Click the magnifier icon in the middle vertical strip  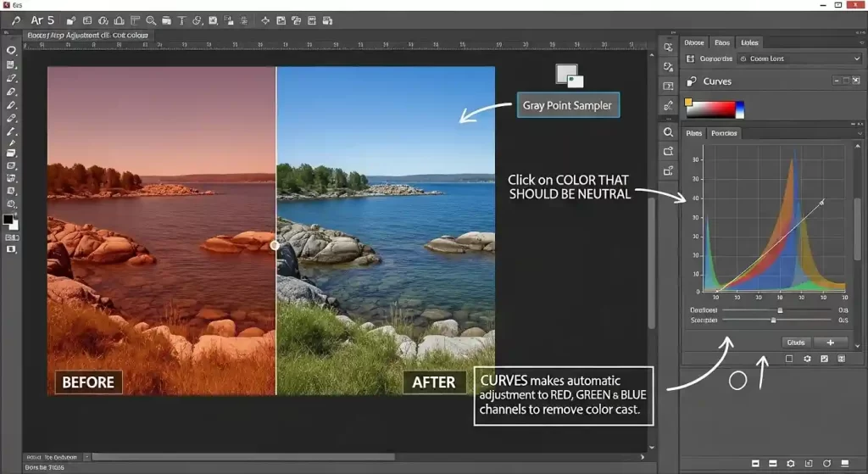coord(668,132)
